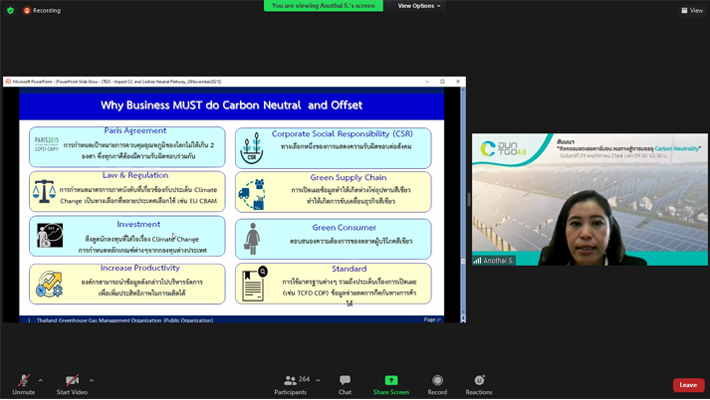Open the Reactions menu
Screen dimensions: 710x400
coord(478,383)
